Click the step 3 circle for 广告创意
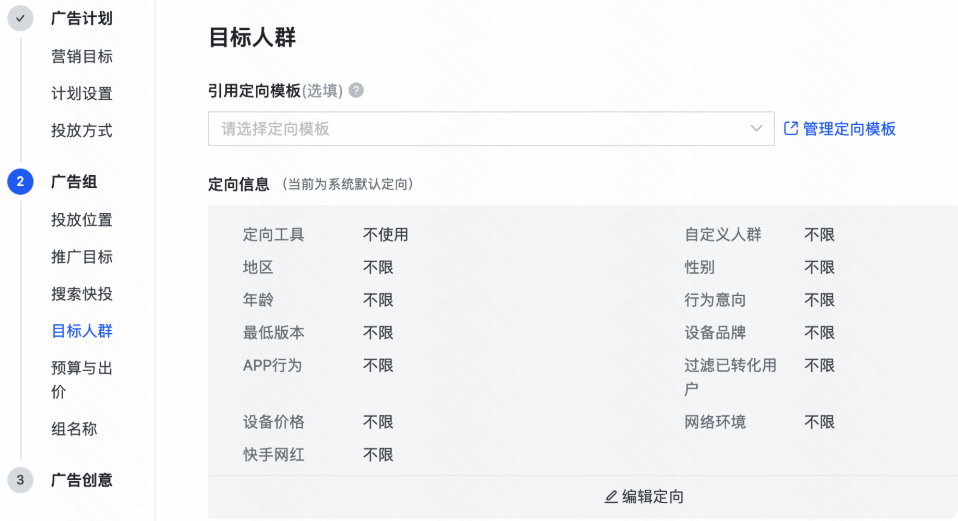 coord(20,480)
